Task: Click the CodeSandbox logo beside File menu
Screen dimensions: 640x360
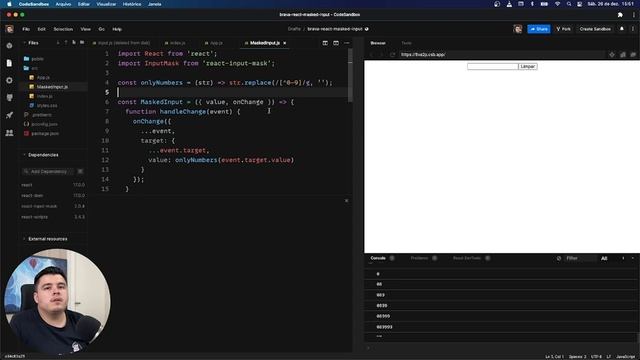Action: point(9,29)
